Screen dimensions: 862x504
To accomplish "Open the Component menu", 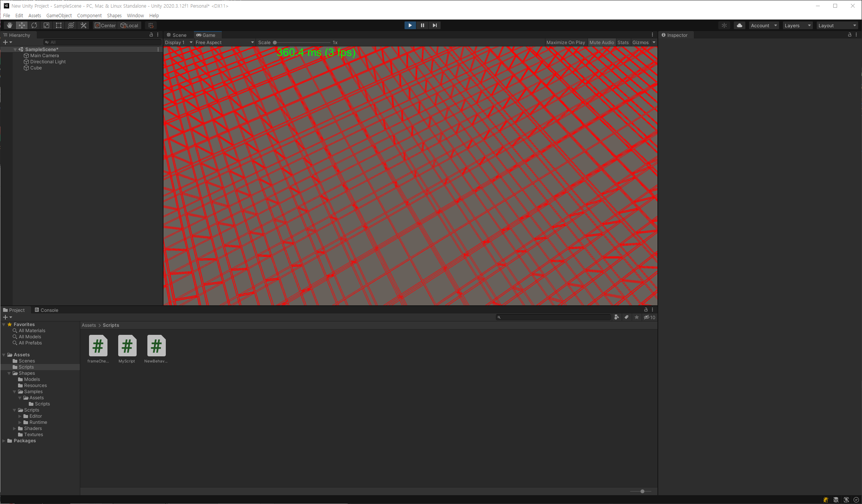I will (89, 15).
